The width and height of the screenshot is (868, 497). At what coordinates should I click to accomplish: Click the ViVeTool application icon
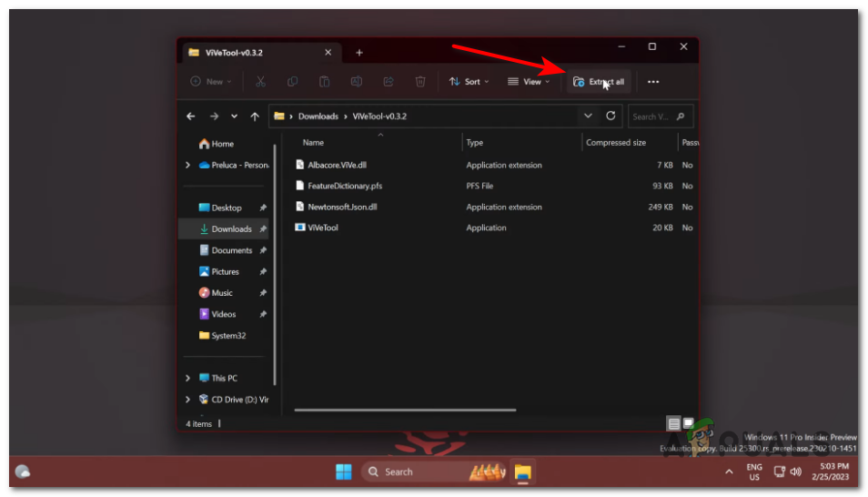(x=299, y=228)
